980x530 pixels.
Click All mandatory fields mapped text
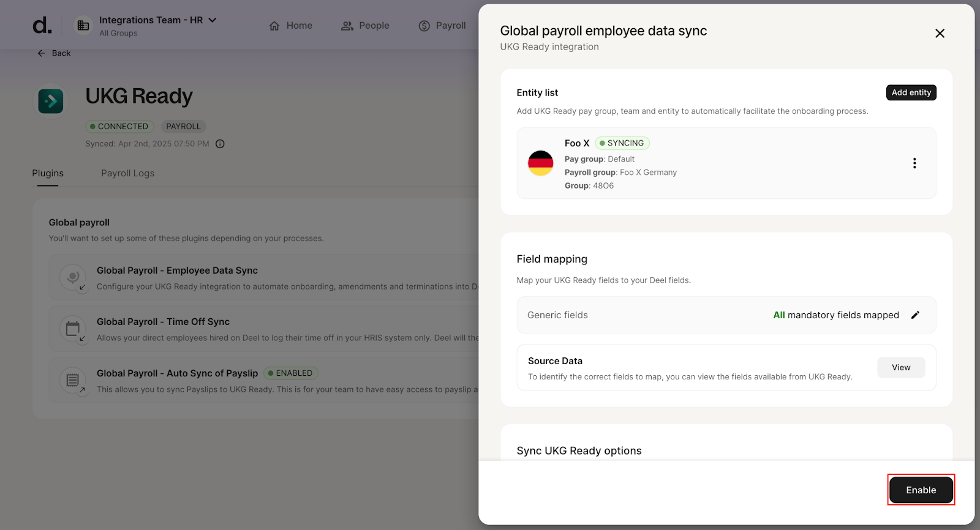tap(836, 315)
